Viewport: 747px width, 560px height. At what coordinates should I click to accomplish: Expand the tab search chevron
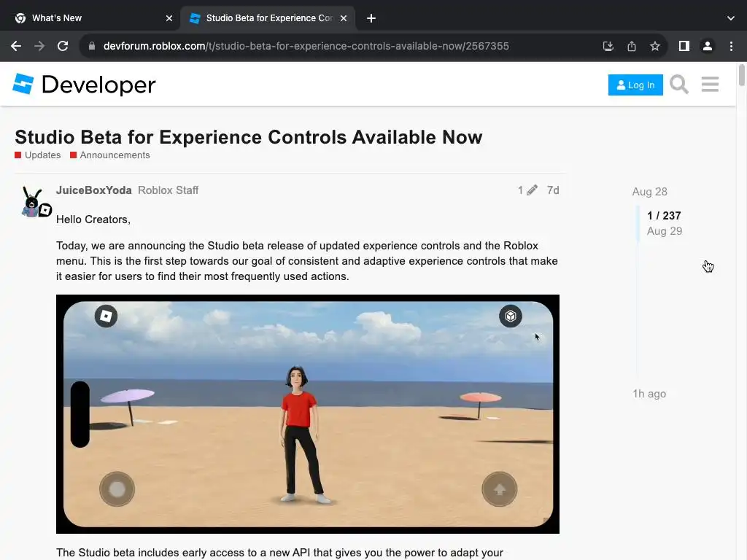coord(731,18)
